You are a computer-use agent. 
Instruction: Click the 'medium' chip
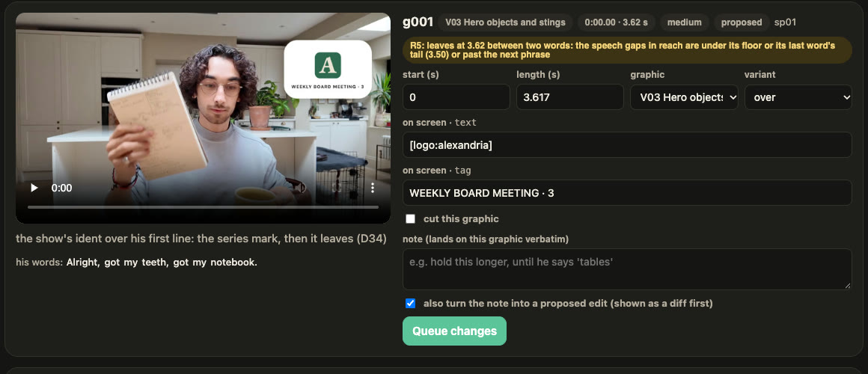pos(684,22)
